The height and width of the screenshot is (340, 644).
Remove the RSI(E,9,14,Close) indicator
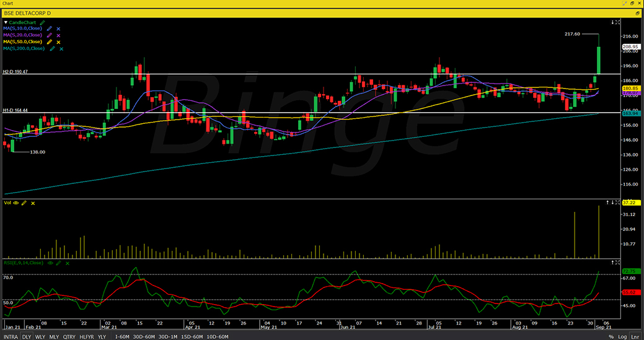click(x=68, y=263)
